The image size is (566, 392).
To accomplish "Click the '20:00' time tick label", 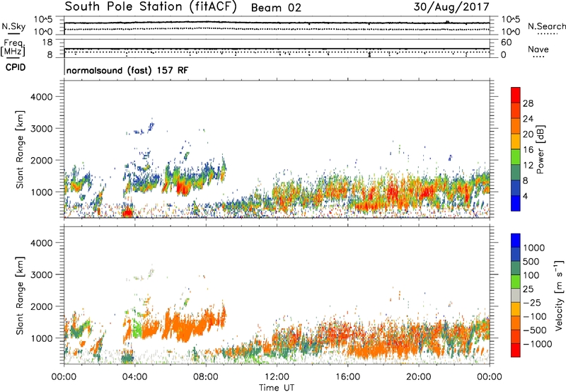I will tap(418, 377).
